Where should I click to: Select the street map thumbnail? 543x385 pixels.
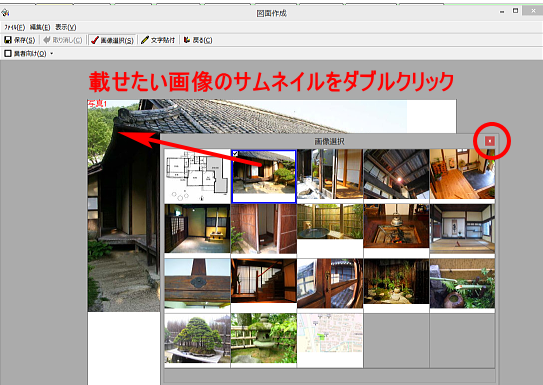click(x=330, y=333)
